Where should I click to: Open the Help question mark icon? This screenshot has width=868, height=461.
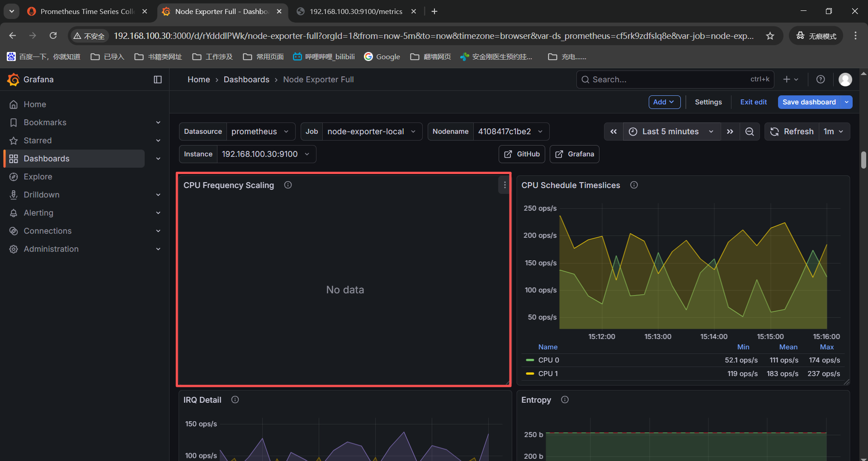(821, 80)
